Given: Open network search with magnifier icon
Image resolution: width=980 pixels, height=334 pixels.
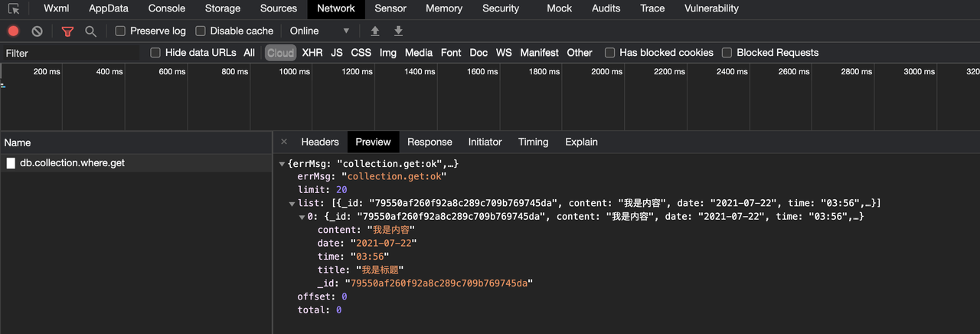Looking at the screenshot, I should coord(90,31).
